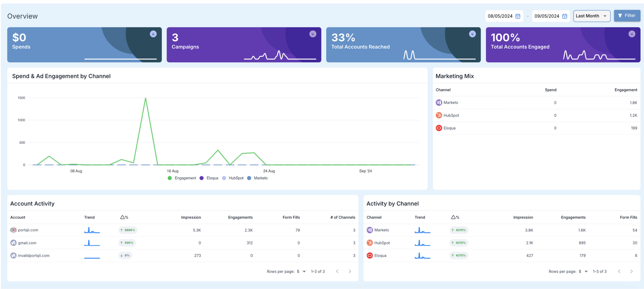The width and height of the screenshot is (644, 289).
Task: Click the Filter button
Action: pos(627,16)
